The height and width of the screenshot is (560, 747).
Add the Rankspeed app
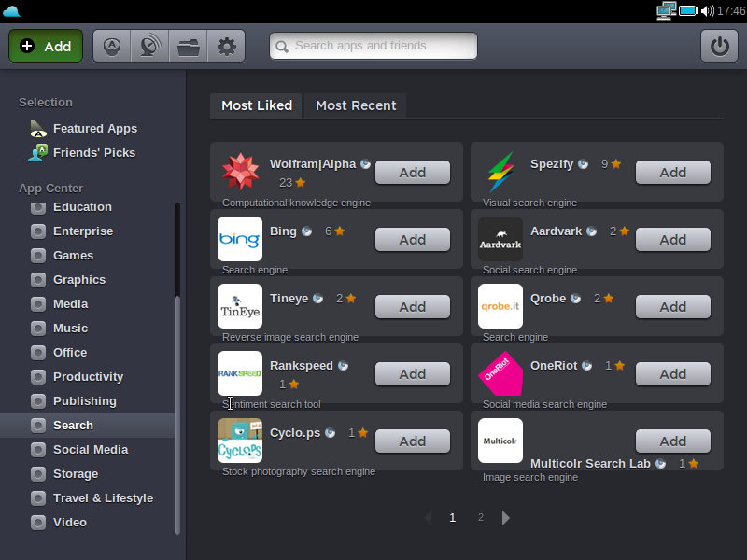point(412,373)
